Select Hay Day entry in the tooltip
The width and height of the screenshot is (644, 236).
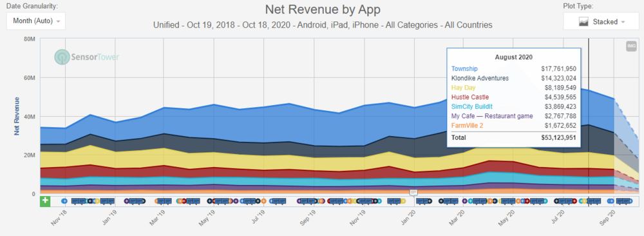tap(463, 88)
